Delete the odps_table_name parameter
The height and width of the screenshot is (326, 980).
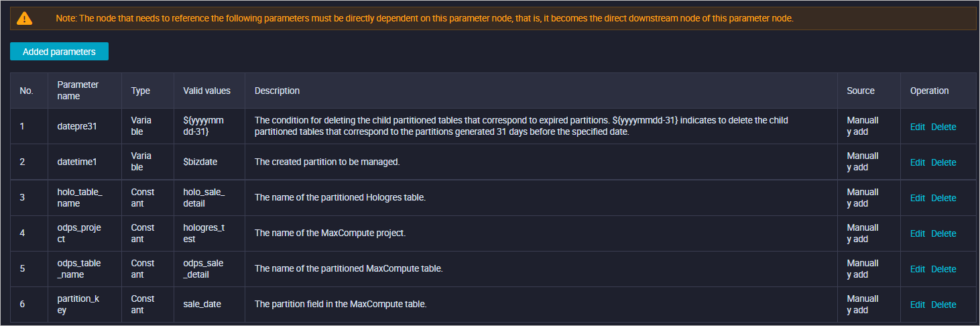tap(943, 269)
